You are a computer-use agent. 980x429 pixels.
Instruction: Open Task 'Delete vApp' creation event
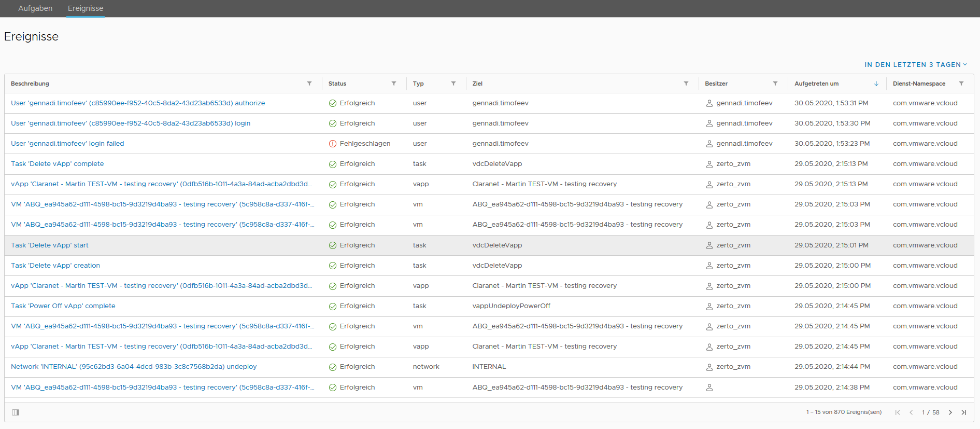click(55, 266)
